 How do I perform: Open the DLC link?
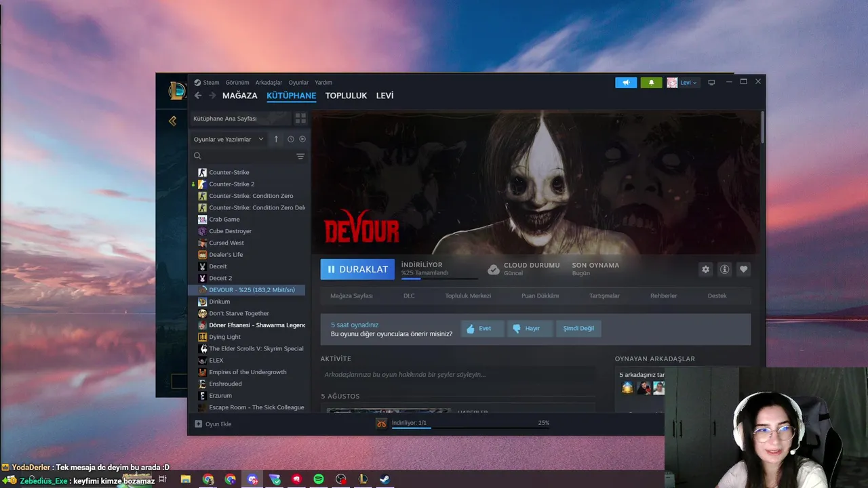(x=409, y=296)
